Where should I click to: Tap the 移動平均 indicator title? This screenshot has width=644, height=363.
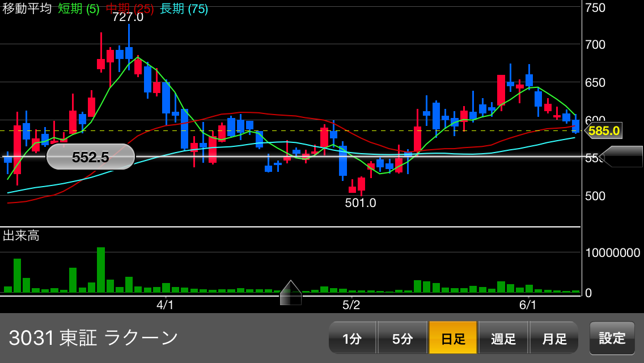click(x=27, y=9)
